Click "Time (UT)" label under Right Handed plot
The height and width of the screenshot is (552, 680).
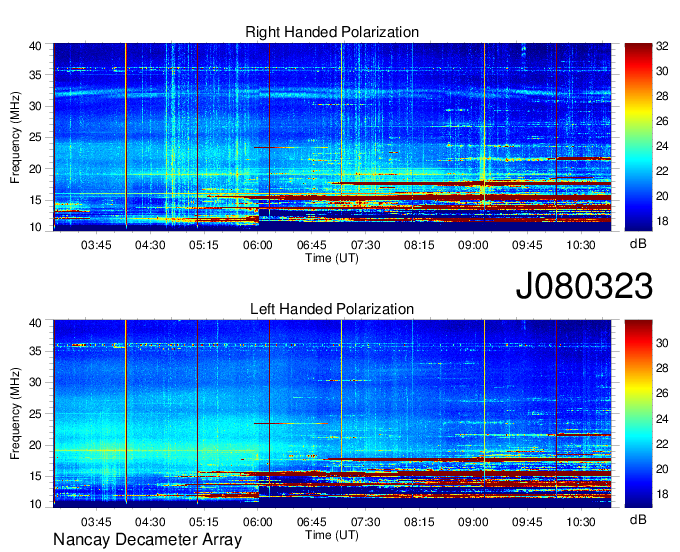point(332,258)
